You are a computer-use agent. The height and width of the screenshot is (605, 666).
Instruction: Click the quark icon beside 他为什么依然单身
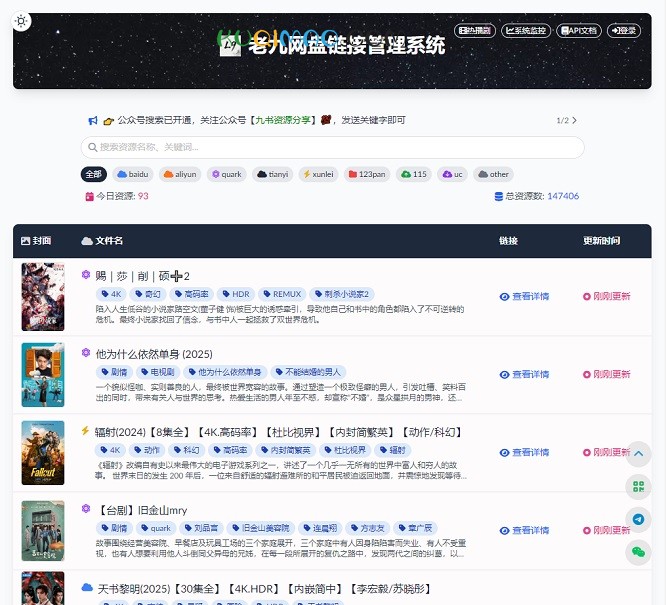[x=86, y=353]
